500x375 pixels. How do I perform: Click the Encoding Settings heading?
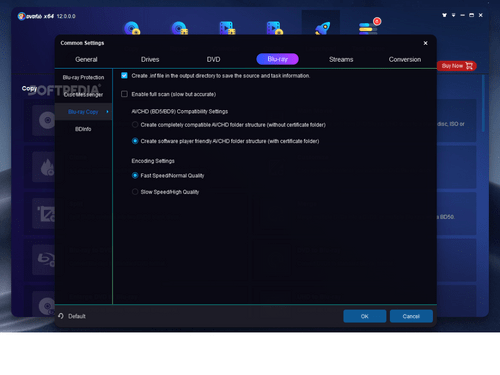[x=153, y=161]
